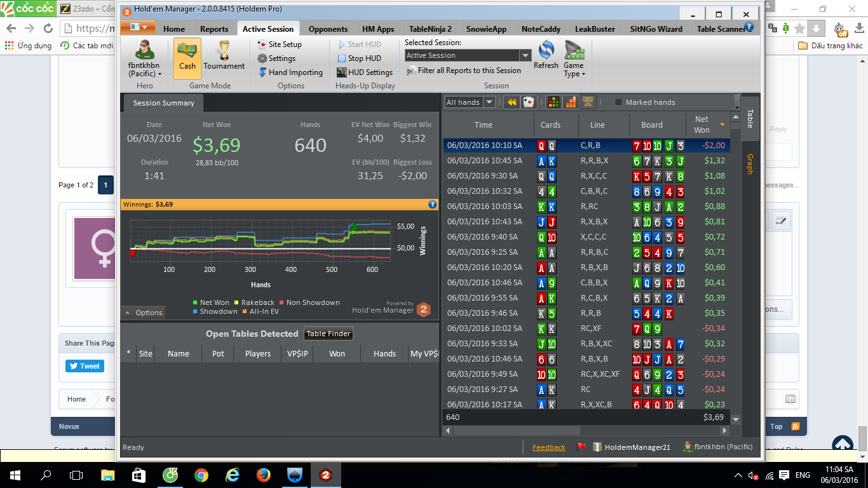Open the NoteCaddy tab
The width and height of the screenshot is (868, 488).
tap(541, 29)
